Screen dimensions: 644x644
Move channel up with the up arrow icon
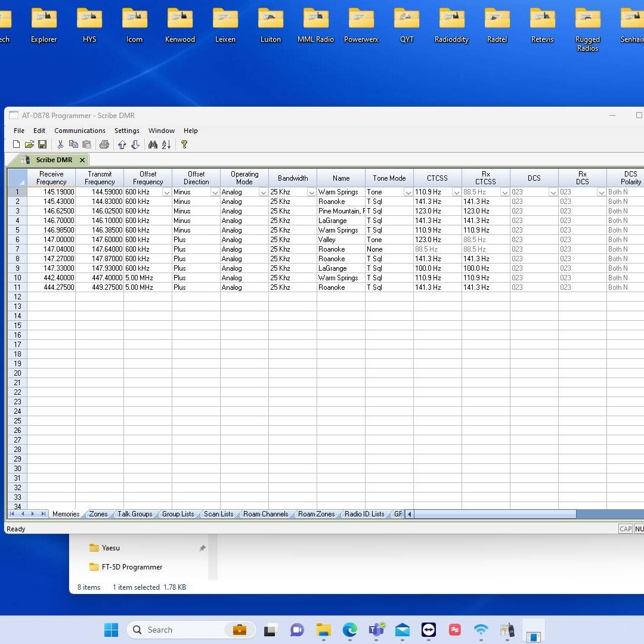[x=122, y=144]
